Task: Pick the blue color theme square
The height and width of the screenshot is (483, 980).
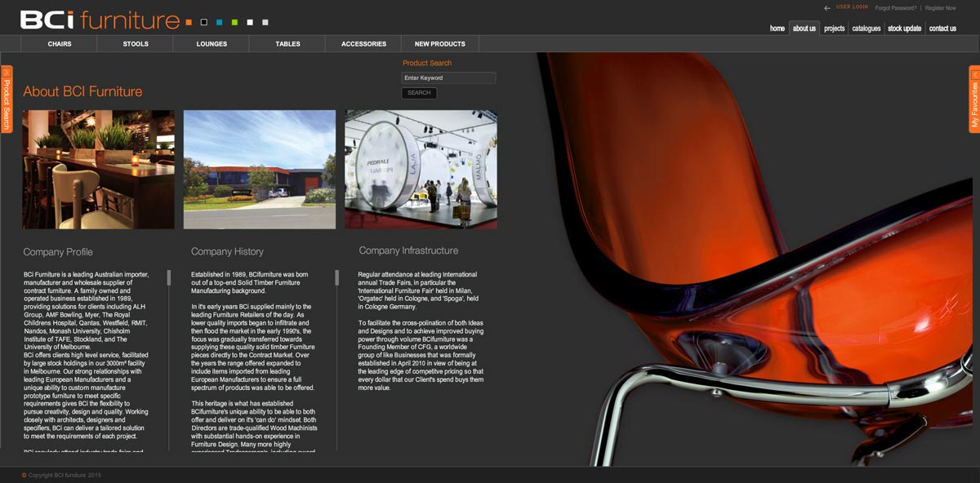Action: click(x=219, y=22)
